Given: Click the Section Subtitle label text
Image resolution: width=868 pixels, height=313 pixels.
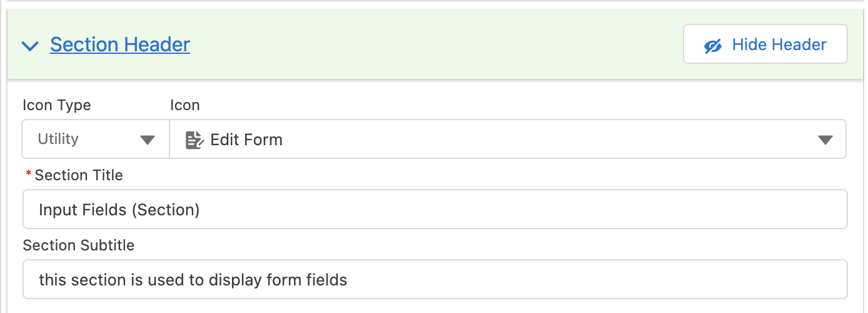Looking at the screenshot, I should tap(79, 245).
